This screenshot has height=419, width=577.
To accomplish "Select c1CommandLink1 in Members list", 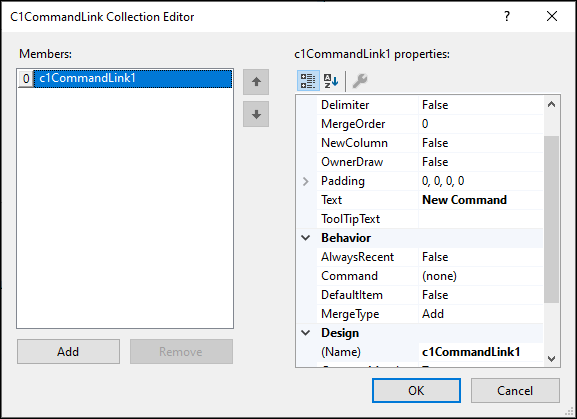I will pyautogui.click(x=133, y=78).
